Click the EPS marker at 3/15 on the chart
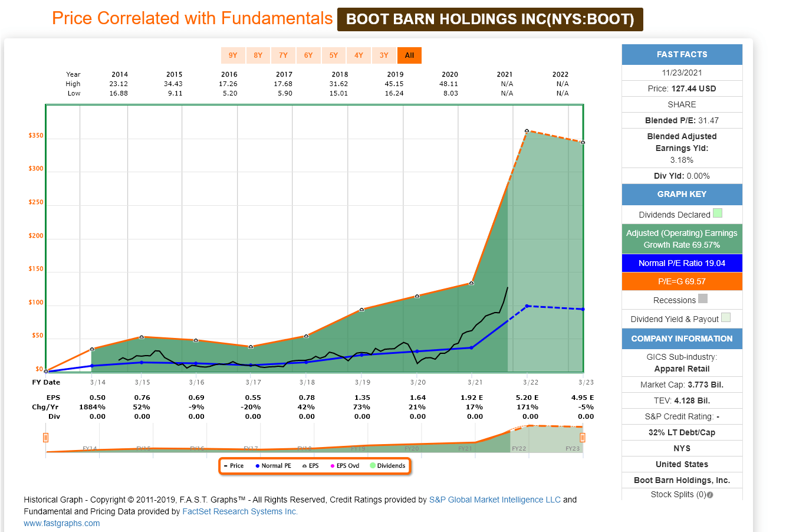 142,337
